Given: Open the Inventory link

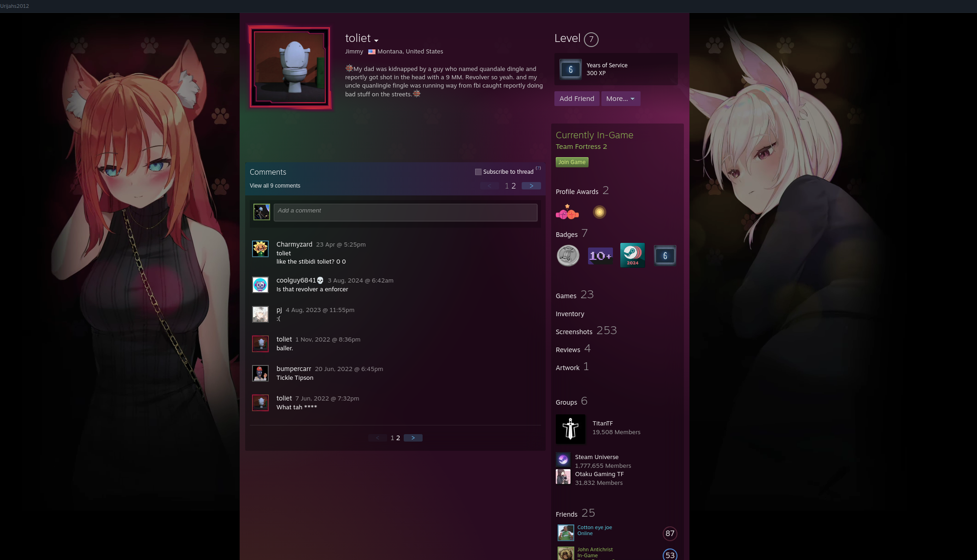Looking at the screenshot, I should [570, 314].
